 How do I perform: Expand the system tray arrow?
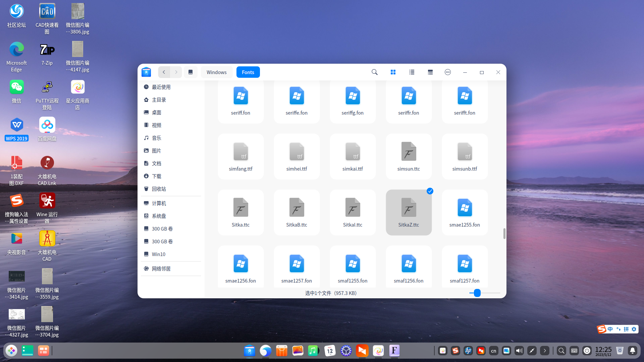[x=545, y=351]
